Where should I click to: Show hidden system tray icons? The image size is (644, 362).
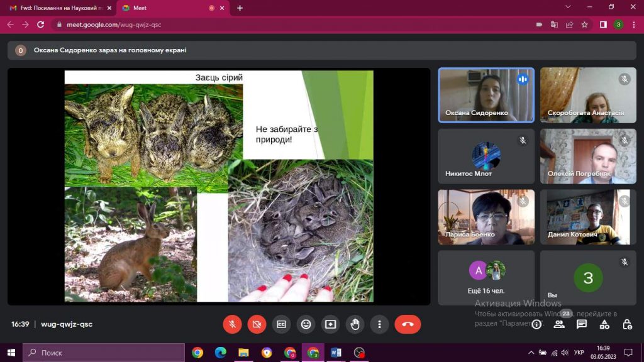click(531, 353)
